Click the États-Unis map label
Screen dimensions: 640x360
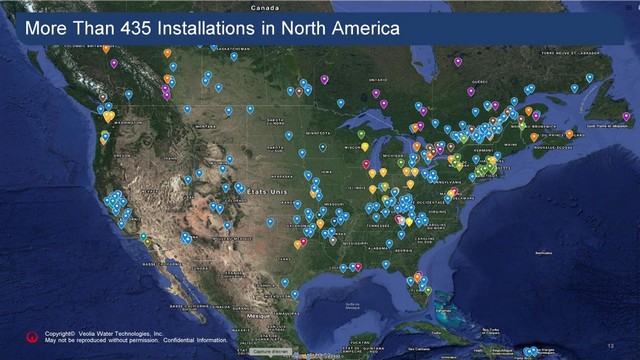pyautogui.click(x=267, y=191)
